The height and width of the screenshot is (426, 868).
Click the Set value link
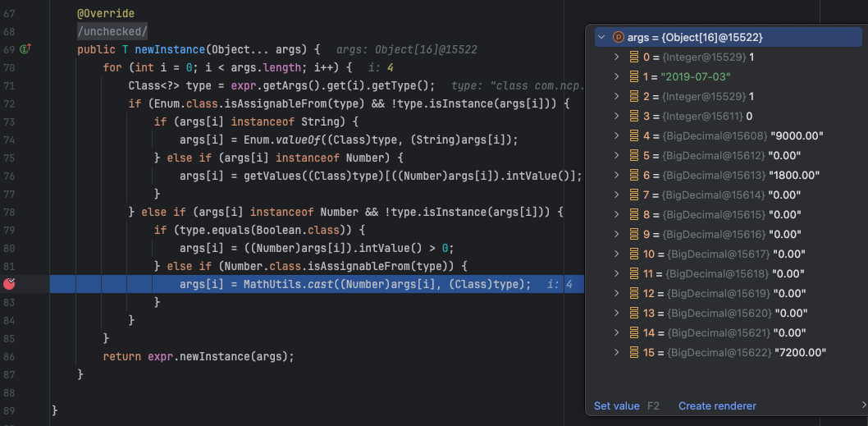617,406
